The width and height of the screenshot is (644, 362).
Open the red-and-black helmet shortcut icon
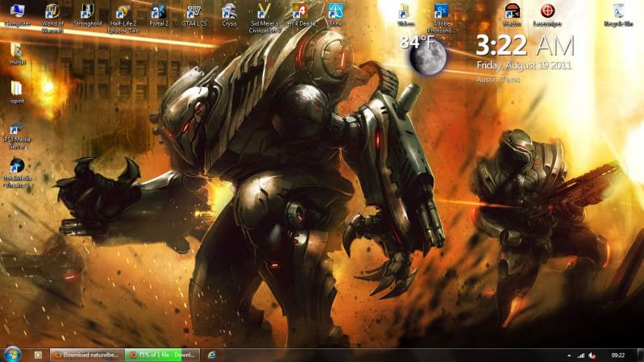click(x=512, y=15)
